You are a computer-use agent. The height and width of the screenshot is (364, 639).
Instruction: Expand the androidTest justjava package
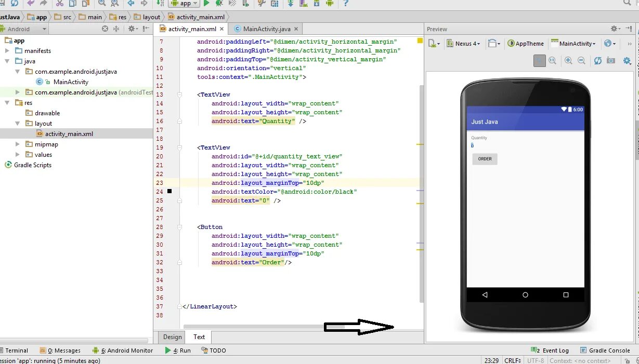coord(17,92)
